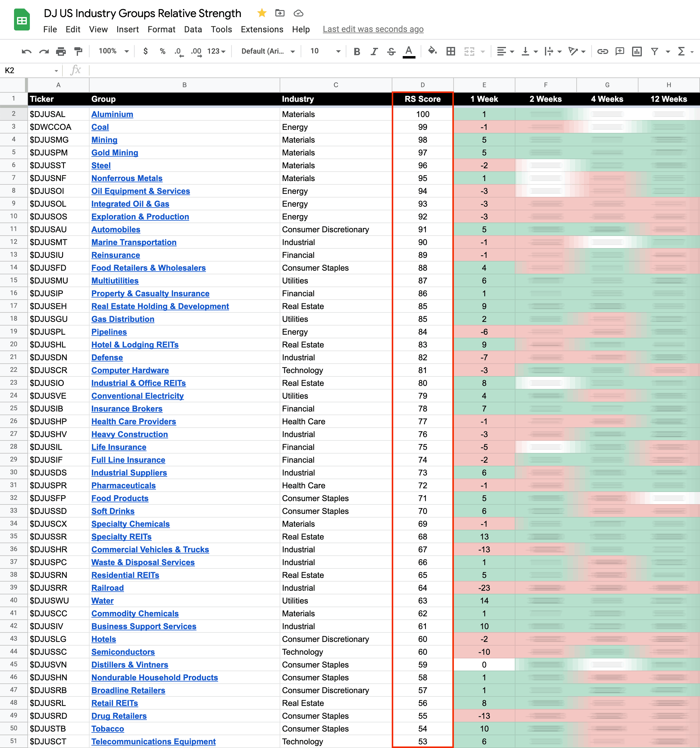Select cell with ticker $DJUSRR
The image size is (700, 748).
tap(58, 588)
